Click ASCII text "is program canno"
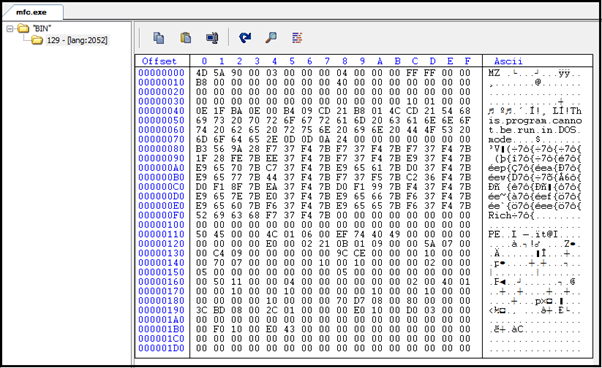This screenshot has width=602, height=368. (x=535, y=120)
